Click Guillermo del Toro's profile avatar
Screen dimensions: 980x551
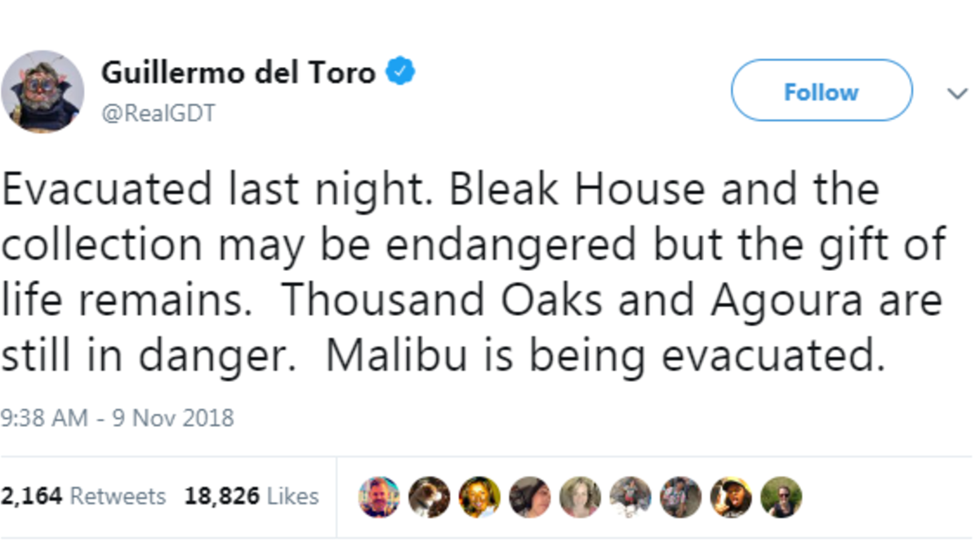coord(42,91)
